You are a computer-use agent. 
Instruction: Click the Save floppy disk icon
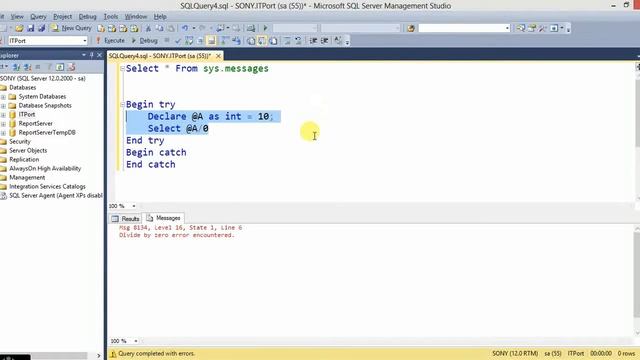pyautogui.click(x=31, y=28)
